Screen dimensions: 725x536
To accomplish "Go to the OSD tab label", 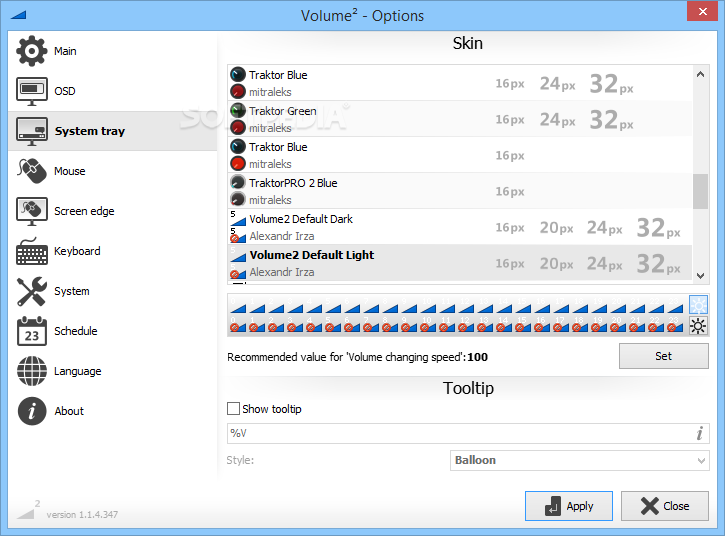I will point(65,91).
